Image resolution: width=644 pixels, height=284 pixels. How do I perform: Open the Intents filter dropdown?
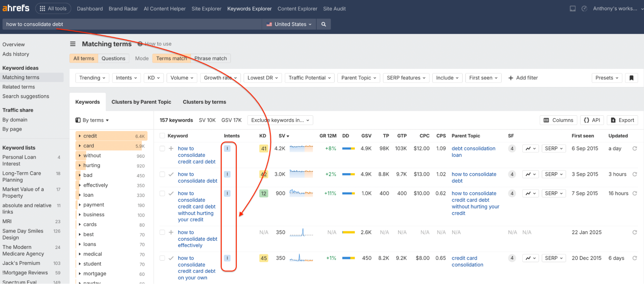126,78
